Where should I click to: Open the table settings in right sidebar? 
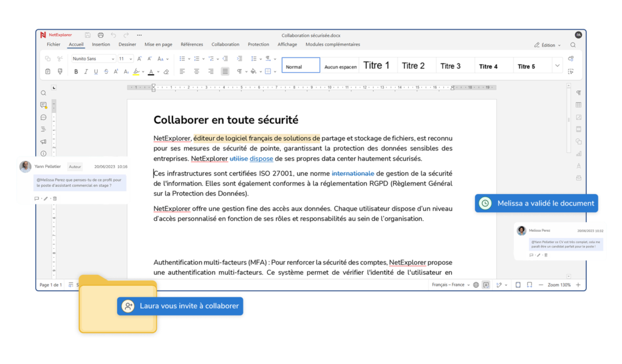click(578, 105)
